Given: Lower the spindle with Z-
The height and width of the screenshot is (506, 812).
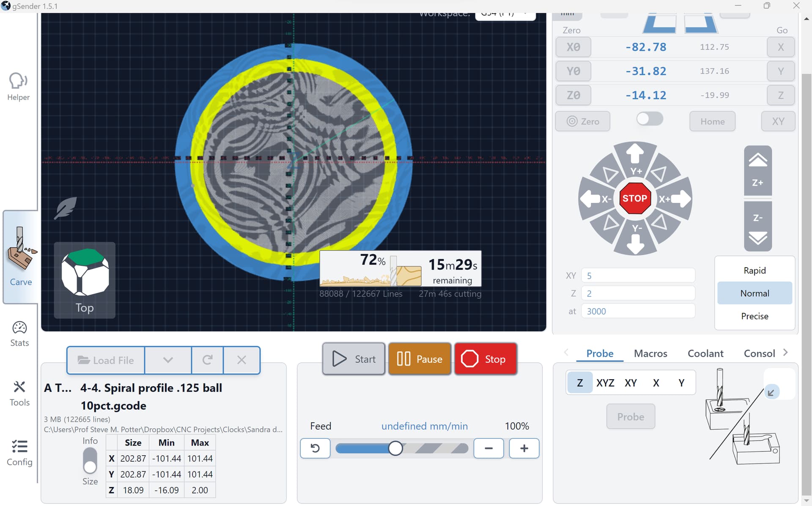Looking at the screenshot, I should pos(758,226).
